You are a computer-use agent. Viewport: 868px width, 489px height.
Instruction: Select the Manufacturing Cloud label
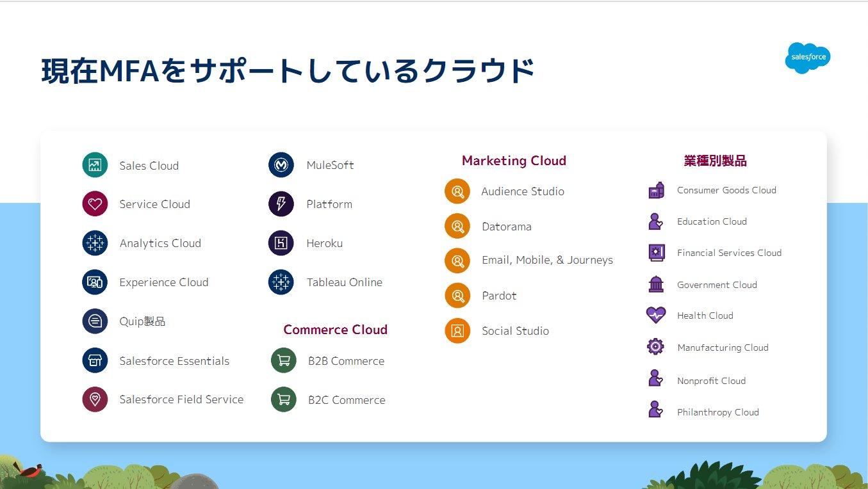tap(723, 348)
